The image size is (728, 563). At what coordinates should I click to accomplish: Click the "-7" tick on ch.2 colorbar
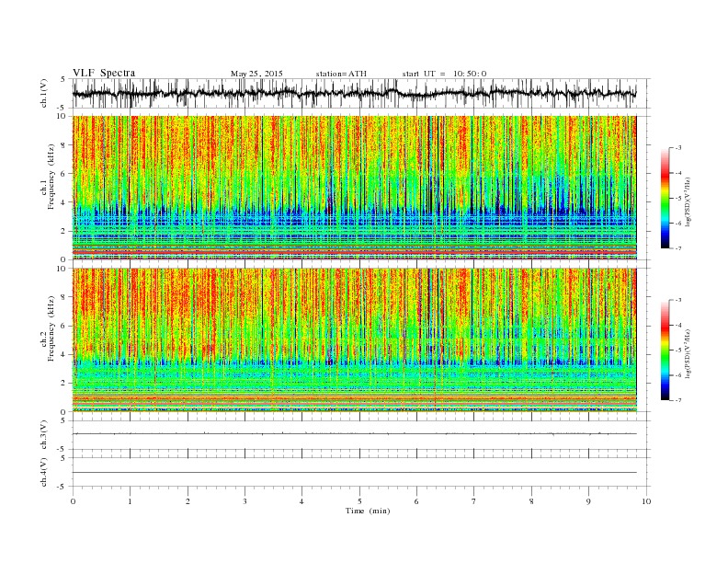[x=678, y=400]
